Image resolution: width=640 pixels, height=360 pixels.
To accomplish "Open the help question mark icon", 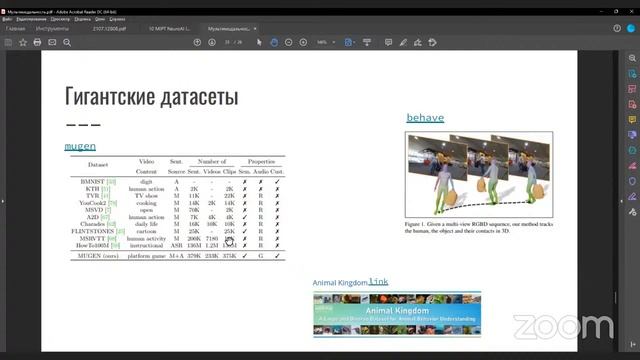I will (617, 28).
